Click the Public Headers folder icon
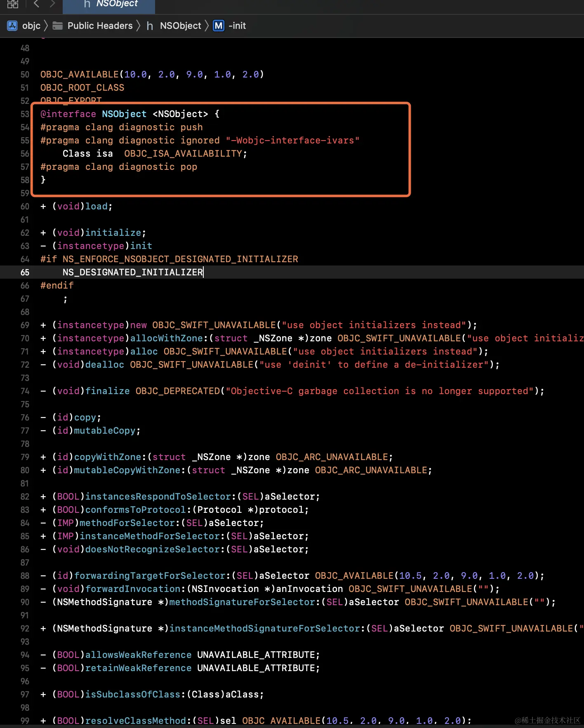 pos(58,26)
